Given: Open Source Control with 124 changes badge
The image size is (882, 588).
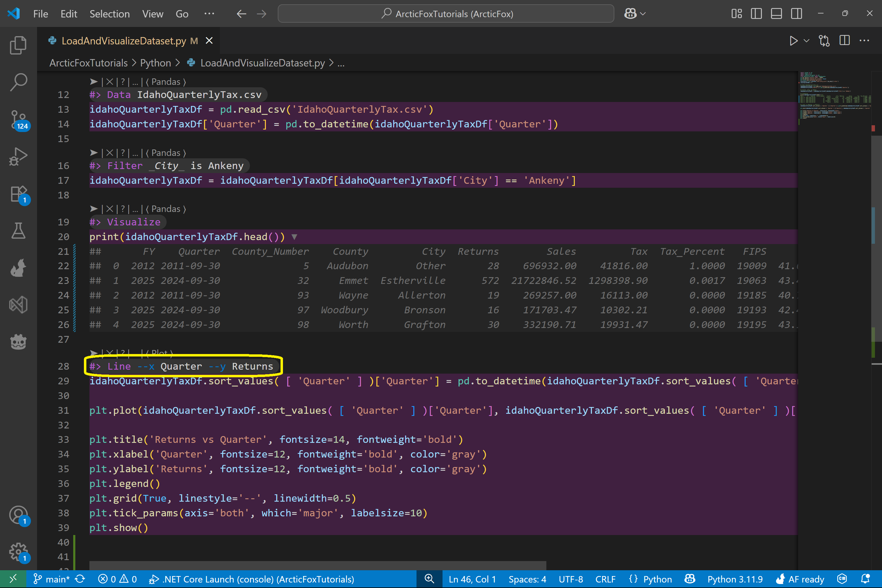Looking at the screenshot, I should point(20,120).
